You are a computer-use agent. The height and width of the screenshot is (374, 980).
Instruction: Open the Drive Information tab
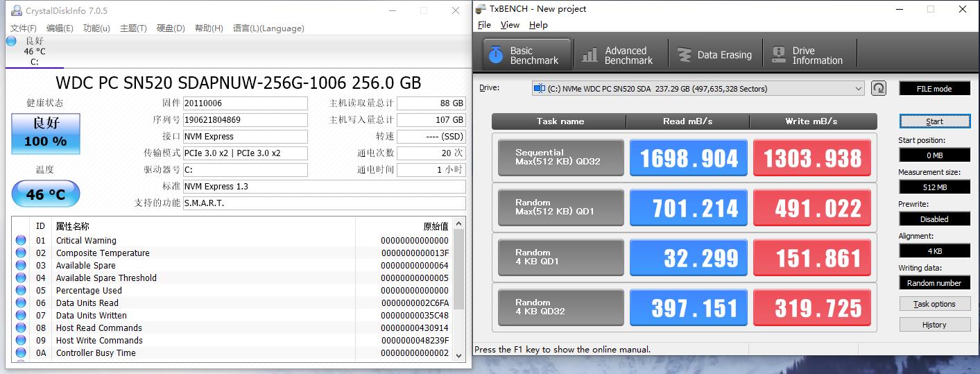point(809,55)
